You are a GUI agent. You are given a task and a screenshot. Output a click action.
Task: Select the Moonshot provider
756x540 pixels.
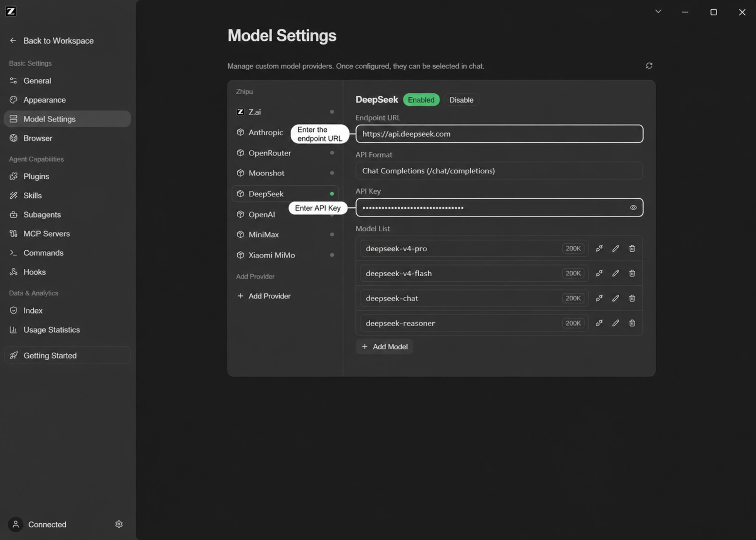coord(285,173)
